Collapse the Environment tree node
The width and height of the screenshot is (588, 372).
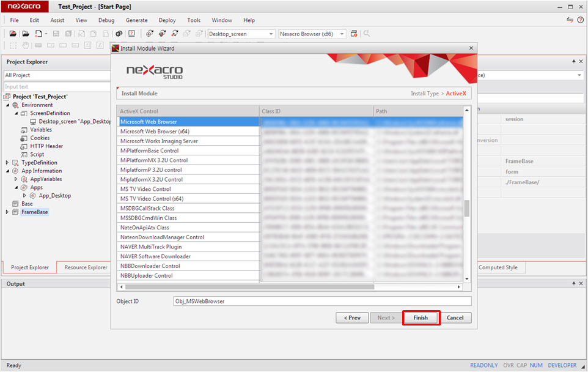click(x=7, y=105)
